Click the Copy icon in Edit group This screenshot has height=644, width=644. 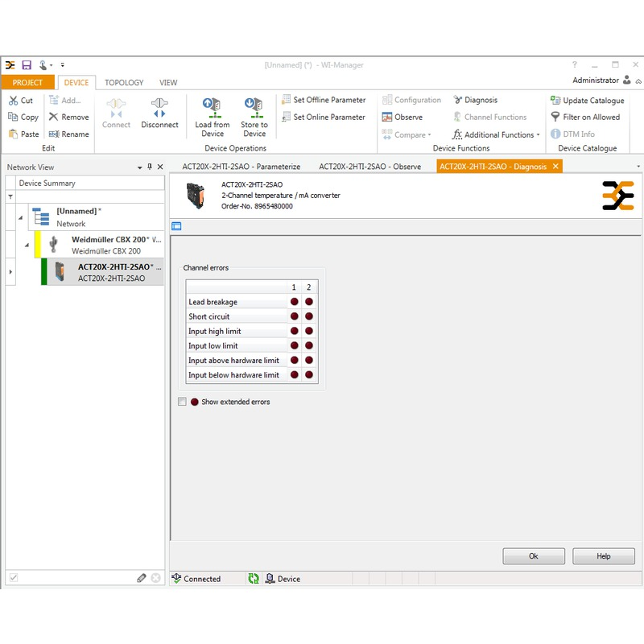13,117
